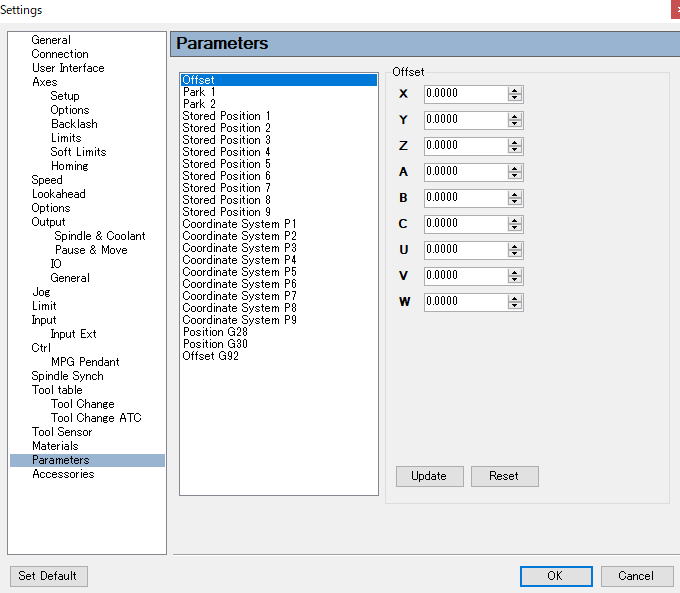Viewport: 680px width, 593px height.
Task: Decrease Y offset with down arrow
Action: (515, 124)
